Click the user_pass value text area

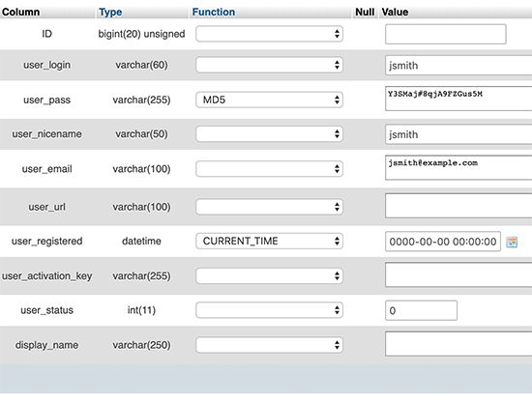[458, 99]
